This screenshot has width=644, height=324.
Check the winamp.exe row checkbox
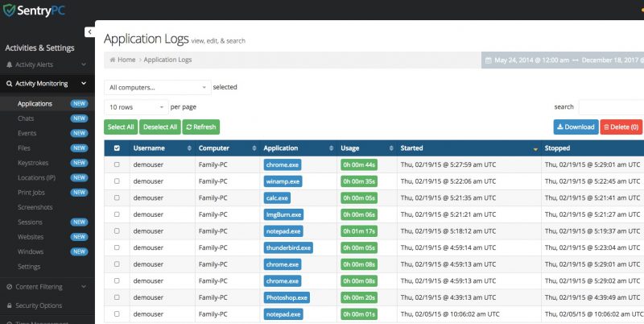coord(117,181)
